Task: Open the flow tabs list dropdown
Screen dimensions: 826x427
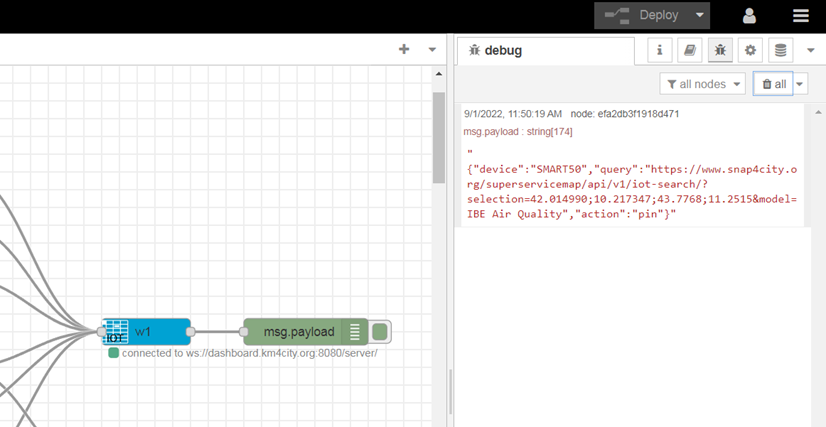Action: (x=432, y=49)
